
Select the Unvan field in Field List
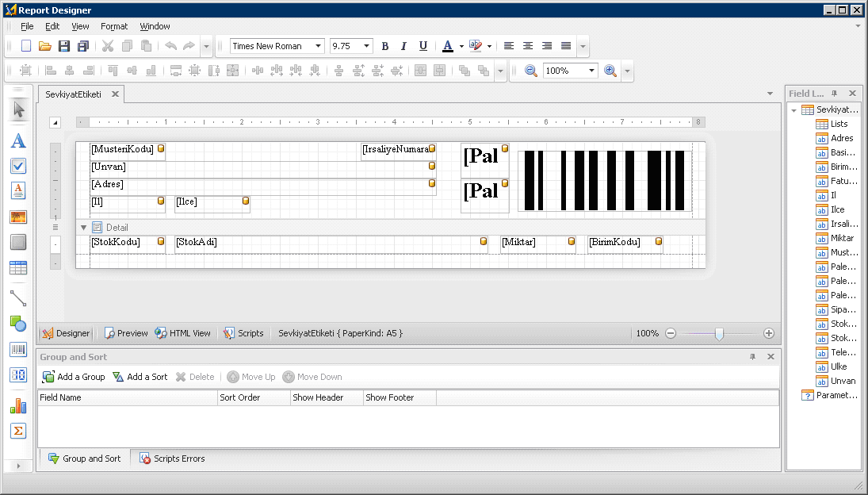pyautogui.click(x=835, y=381)
